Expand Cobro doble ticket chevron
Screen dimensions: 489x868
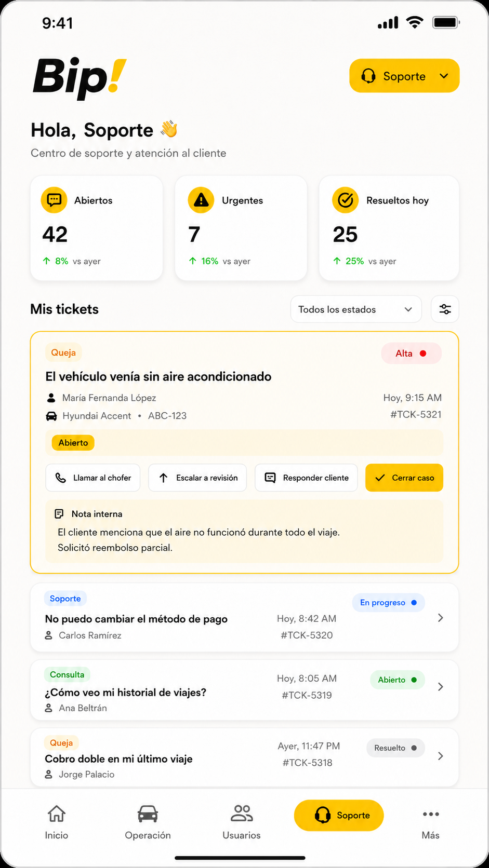[441, 756]
